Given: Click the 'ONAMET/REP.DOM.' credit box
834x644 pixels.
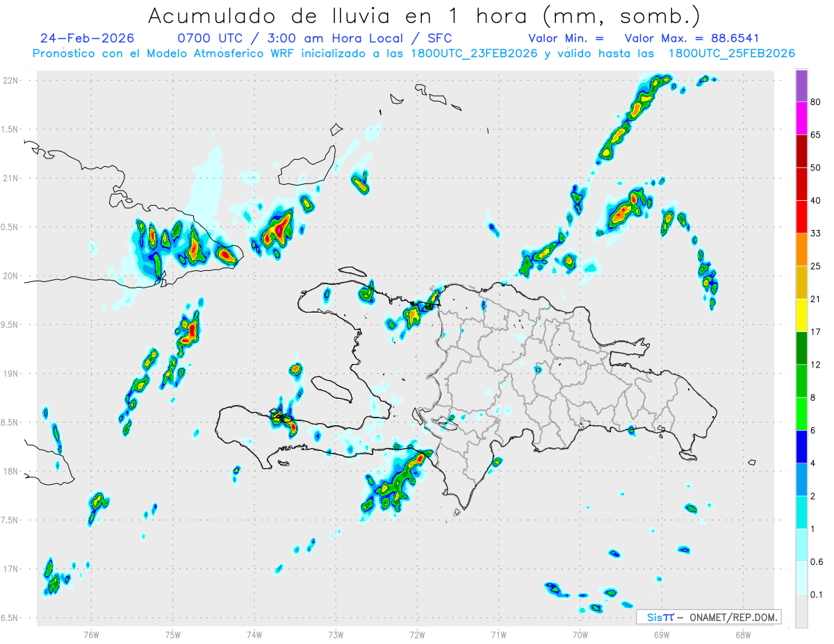Looking at the screenshot, I should (x=709, y=617).
